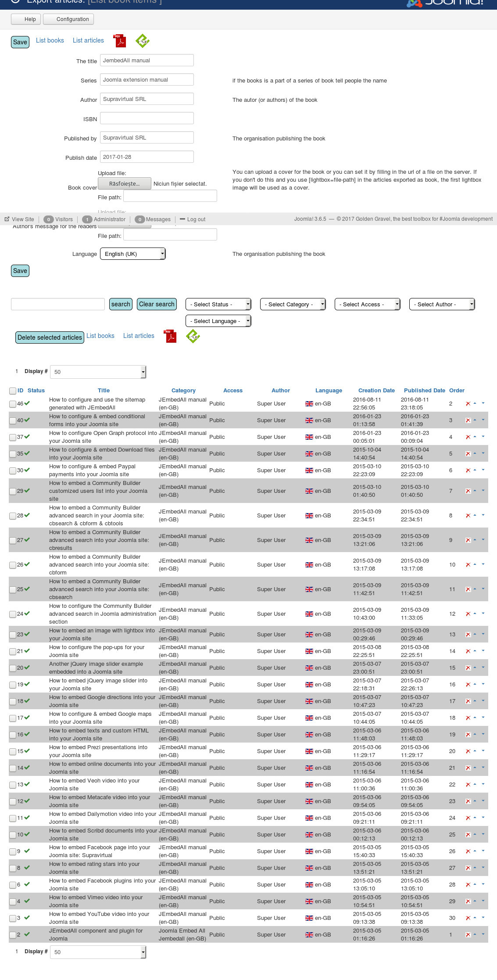
Task: Export as PDF using the top PDF icon
Action: (x=119, y=41)
